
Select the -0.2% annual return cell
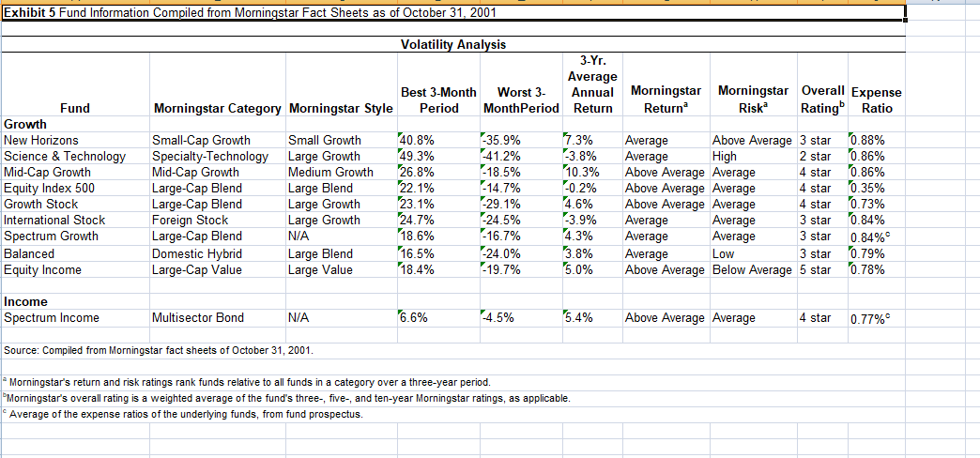tap(592, 188)
